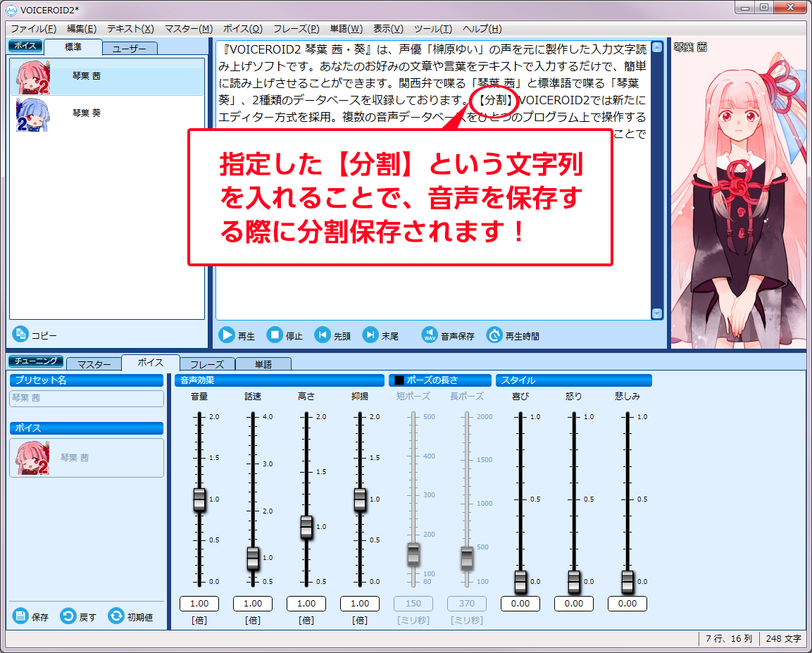Open the ボイス(O) menu
Screen dimensions: 812x653
[243, 29]
